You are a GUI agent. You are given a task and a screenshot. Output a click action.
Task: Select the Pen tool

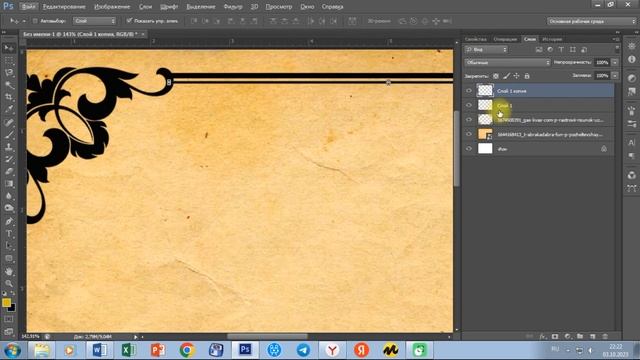pos(9,221)
